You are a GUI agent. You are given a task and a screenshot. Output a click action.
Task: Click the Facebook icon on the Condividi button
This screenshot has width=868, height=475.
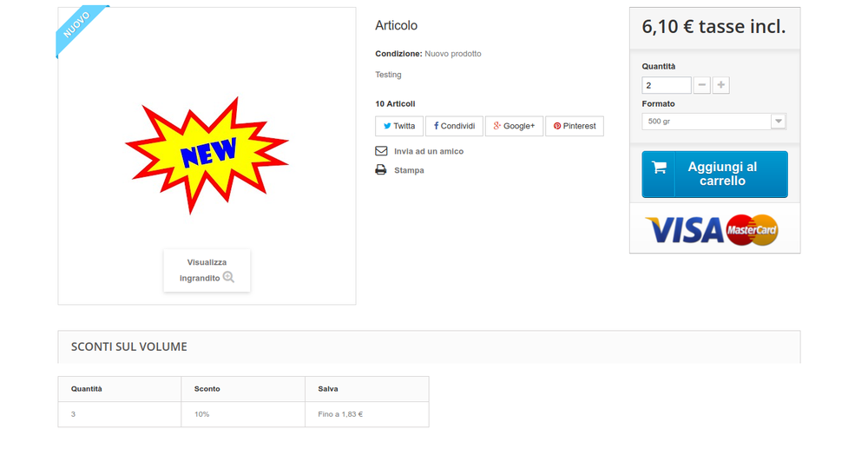437,126
